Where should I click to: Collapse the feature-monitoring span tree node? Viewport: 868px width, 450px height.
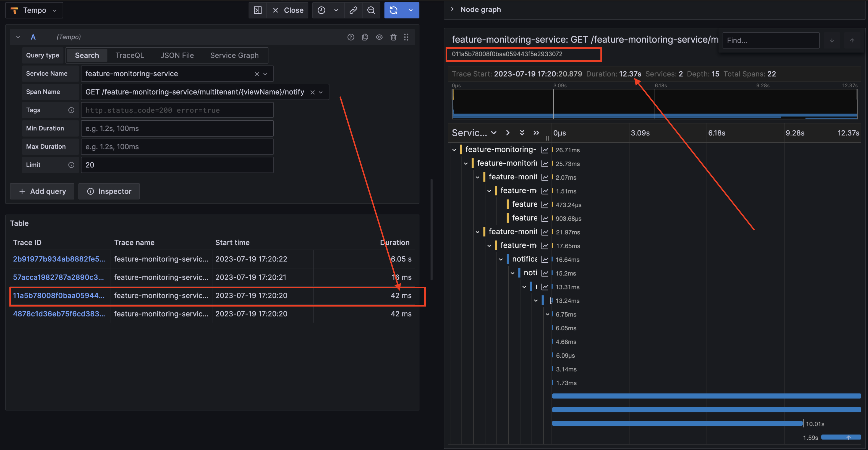click(x=454, y=149)
